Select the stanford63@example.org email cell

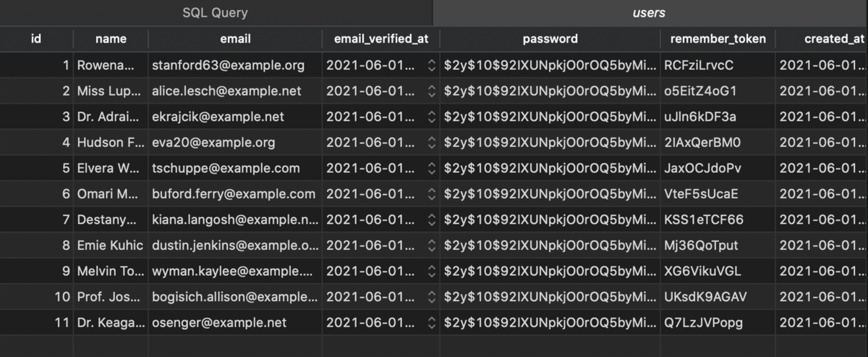(228, 65)
